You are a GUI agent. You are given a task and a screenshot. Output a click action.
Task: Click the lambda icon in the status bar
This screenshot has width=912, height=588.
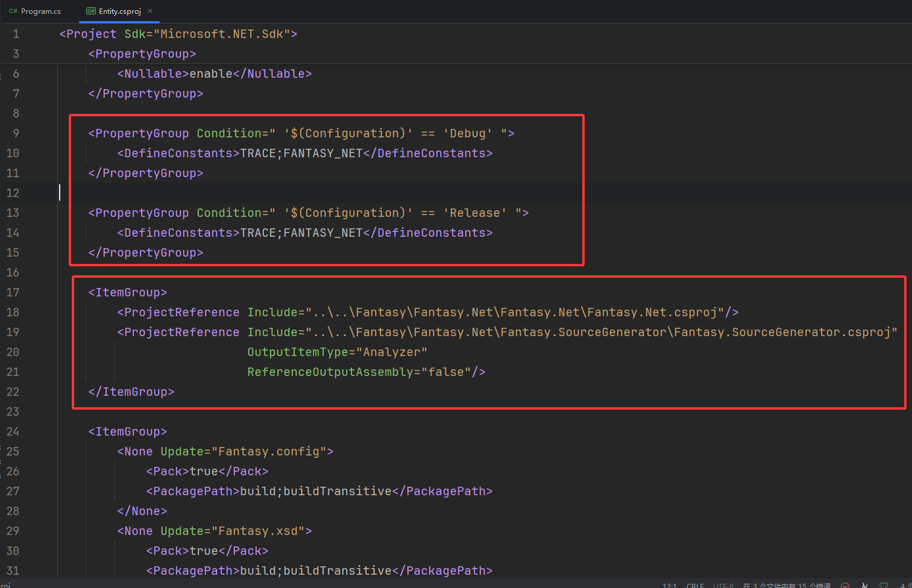pyautogui.click(x=864, y=585)
